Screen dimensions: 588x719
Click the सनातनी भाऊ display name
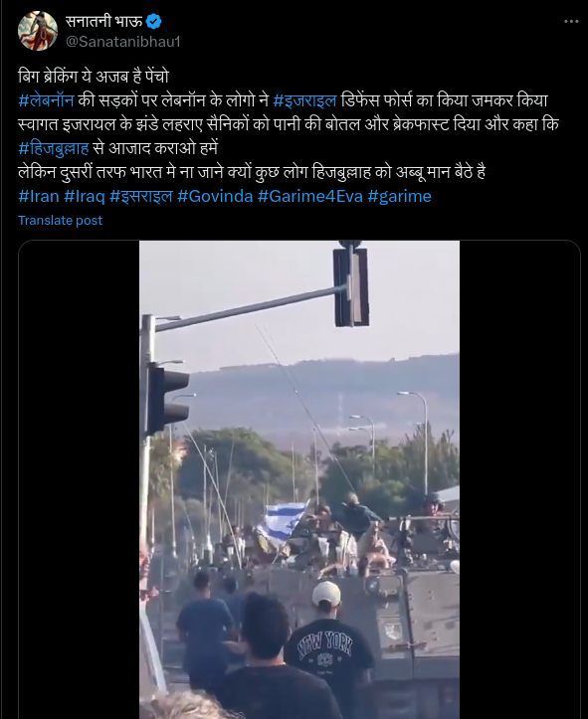[x=104, y=21]
